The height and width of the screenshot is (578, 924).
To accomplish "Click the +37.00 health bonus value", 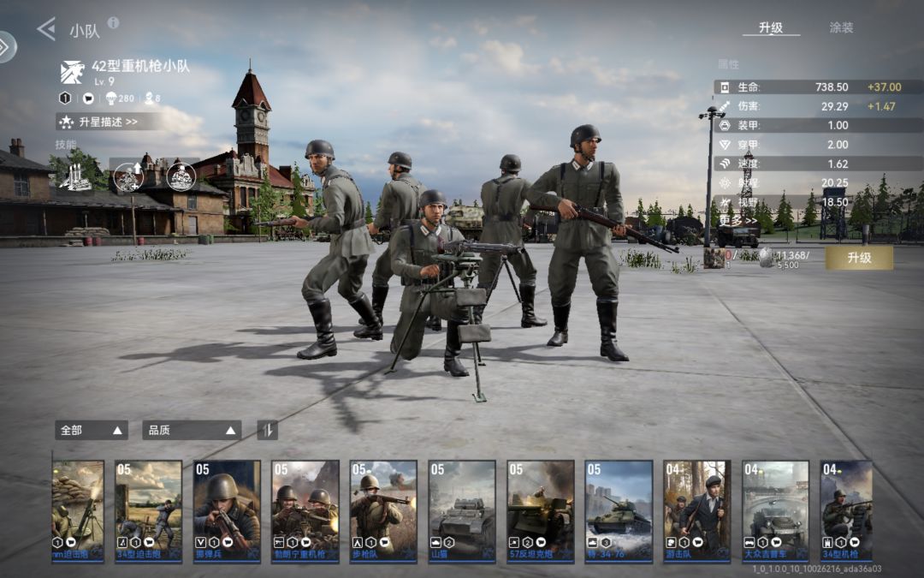I will pyautogui.click(x=884, y=87).
